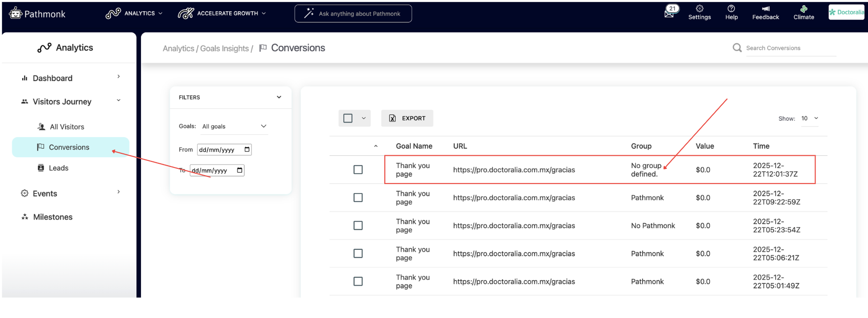Sort by Group column header
Screen dimensions: 868x318
641,146
